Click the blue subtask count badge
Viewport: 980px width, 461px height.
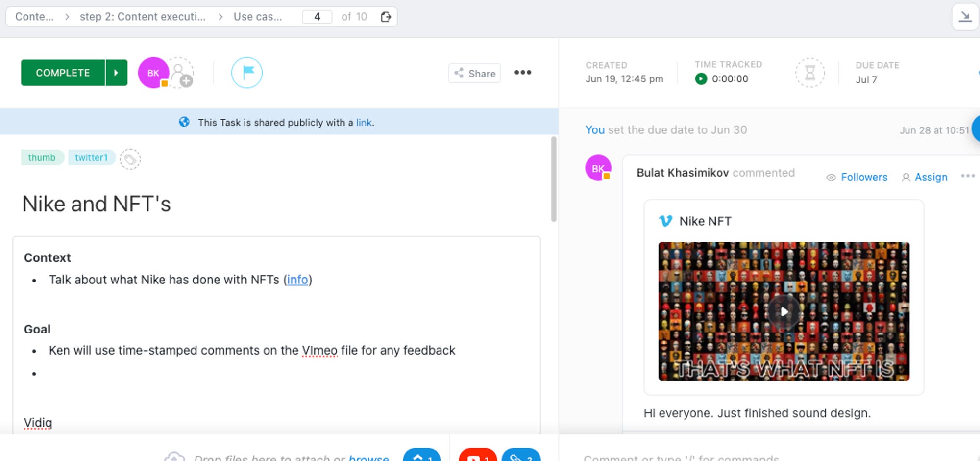tap(421, 456)
